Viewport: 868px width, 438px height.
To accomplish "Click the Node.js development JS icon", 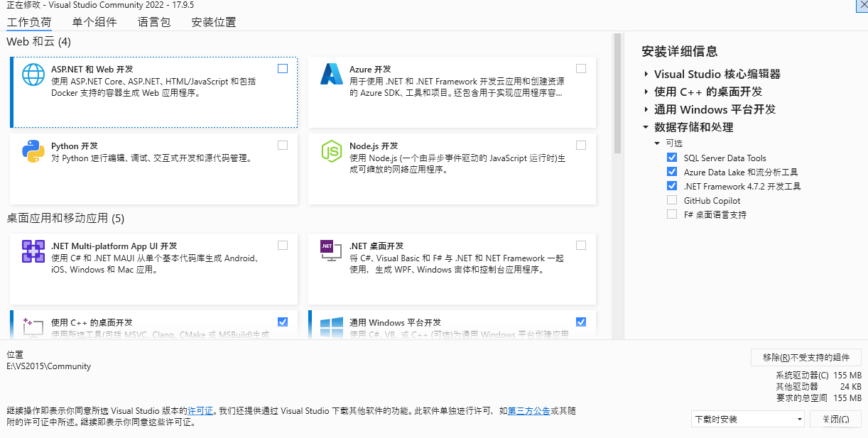I will coord(332,151).
